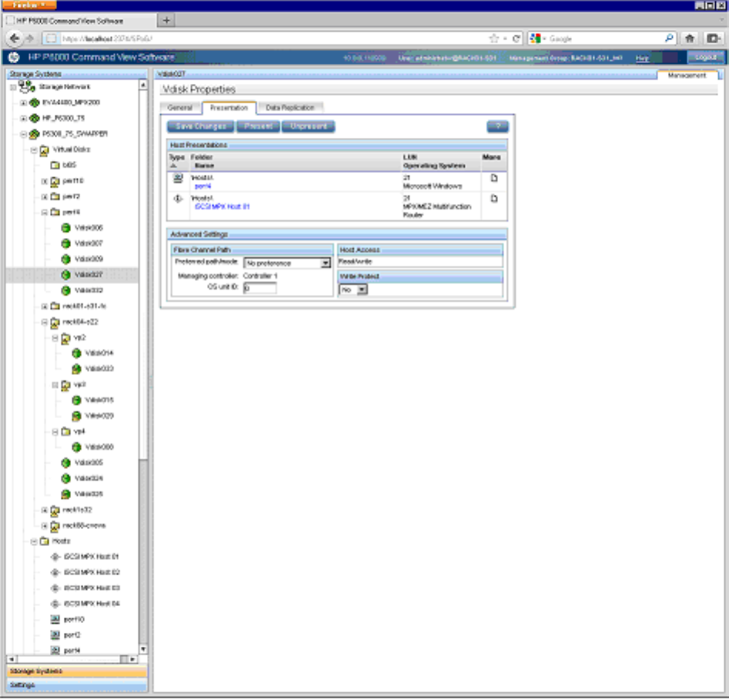The height and width of the screenshot is (700, 729).
Task: Open the perf4 host link in presentations
Action: click(202, 186)
